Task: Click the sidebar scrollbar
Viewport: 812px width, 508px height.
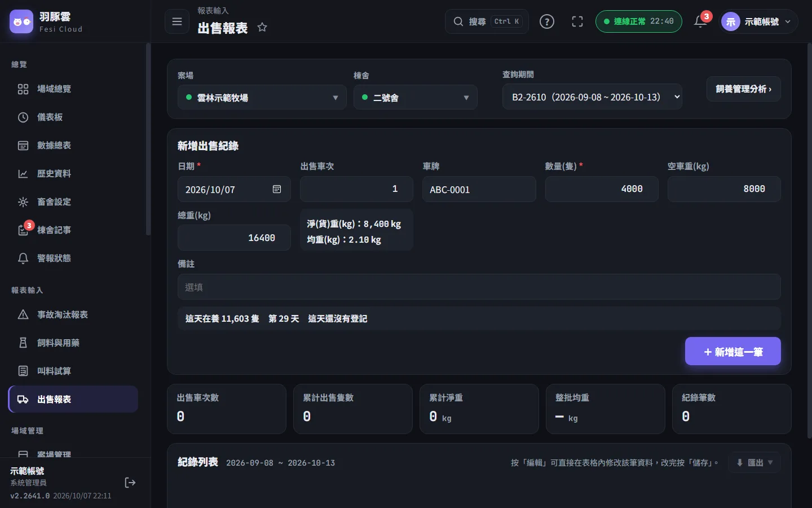Action: point(148,139)
